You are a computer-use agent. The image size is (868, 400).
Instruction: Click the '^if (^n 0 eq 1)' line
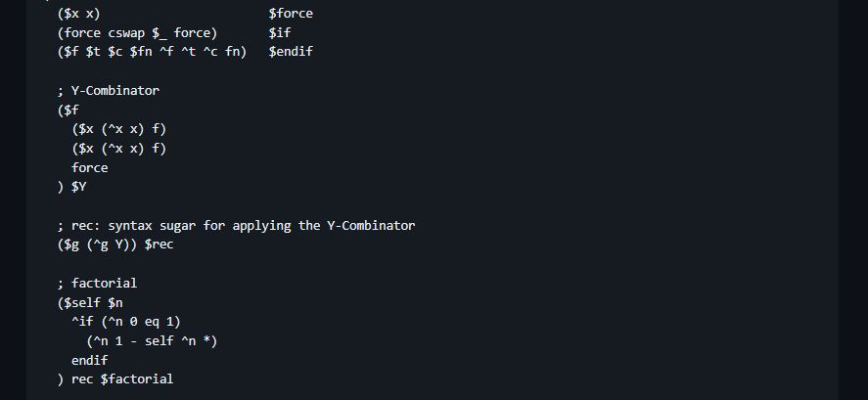pyautogui.click(x=126, y=321)
